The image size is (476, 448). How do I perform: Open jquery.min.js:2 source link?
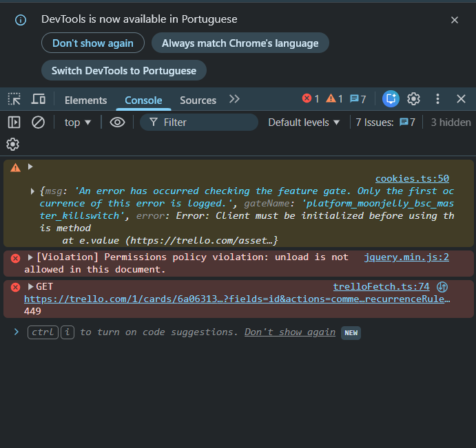click(x=406, y=257)
